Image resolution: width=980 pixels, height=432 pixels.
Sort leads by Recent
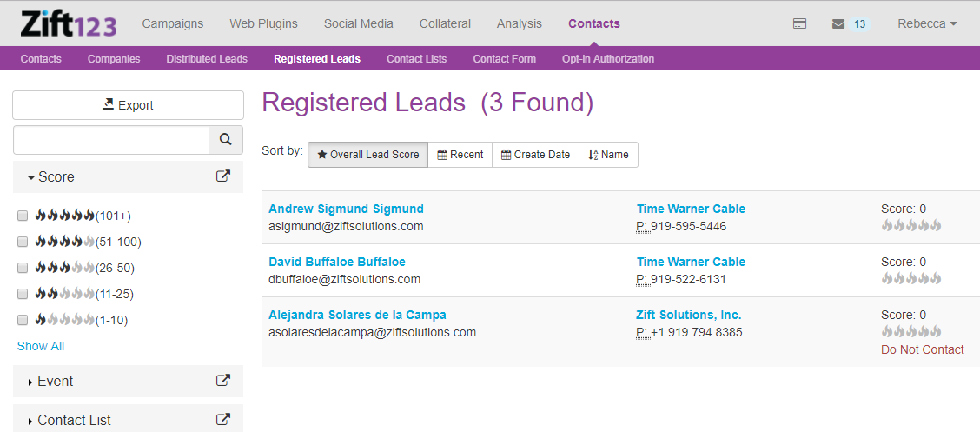(x=460, y=155)
